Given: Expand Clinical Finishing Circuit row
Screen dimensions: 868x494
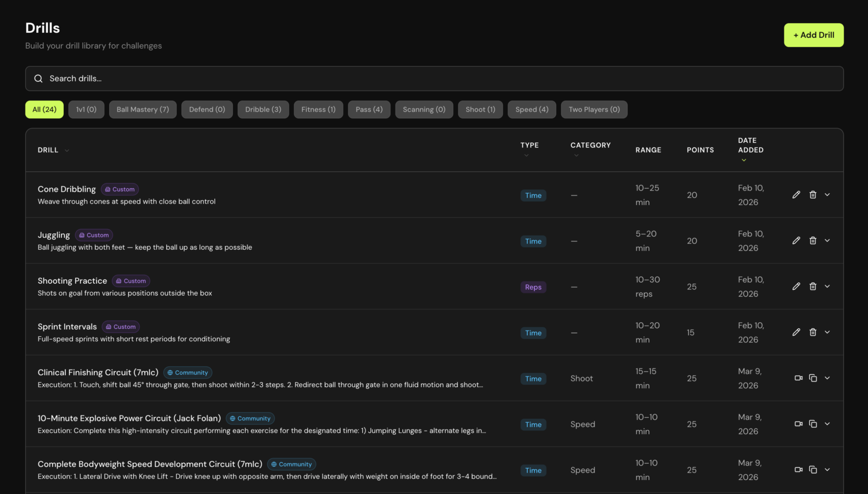Looking at the screenshot, I should click(827, 378).
